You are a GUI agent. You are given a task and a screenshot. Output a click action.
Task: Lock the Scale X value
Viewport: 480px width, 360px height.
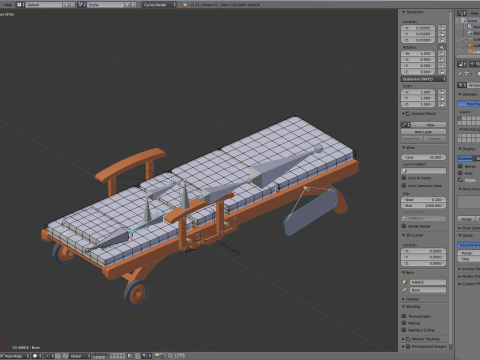(x=442, y=92)
